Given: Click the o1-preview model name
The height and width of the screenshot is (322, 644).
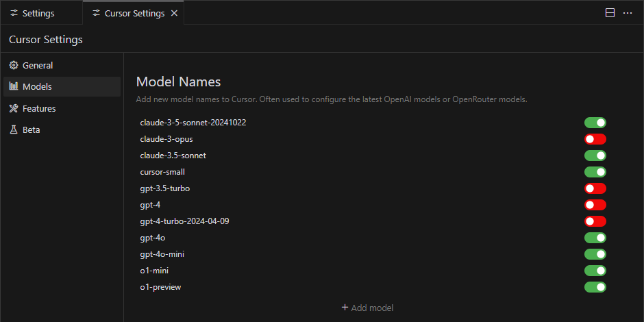Looking at the screenshot, I should [160, 287].
